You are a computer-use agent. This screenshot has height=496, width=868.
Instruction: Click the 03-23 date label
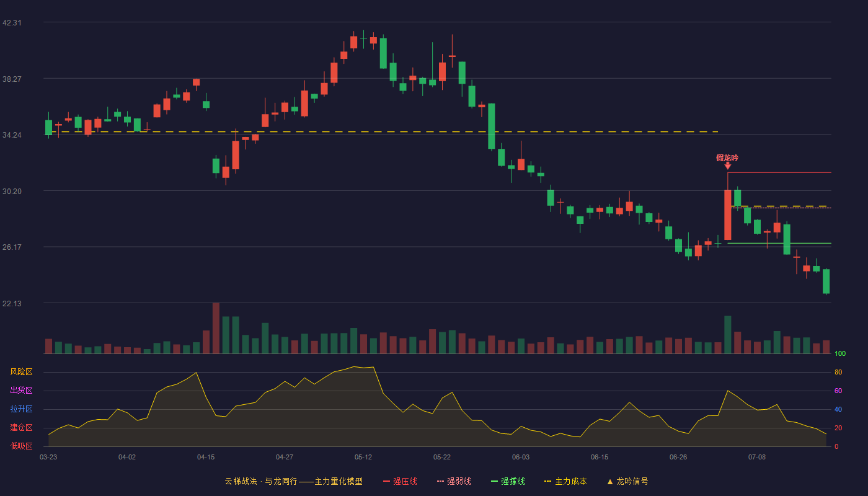point(48,457)
